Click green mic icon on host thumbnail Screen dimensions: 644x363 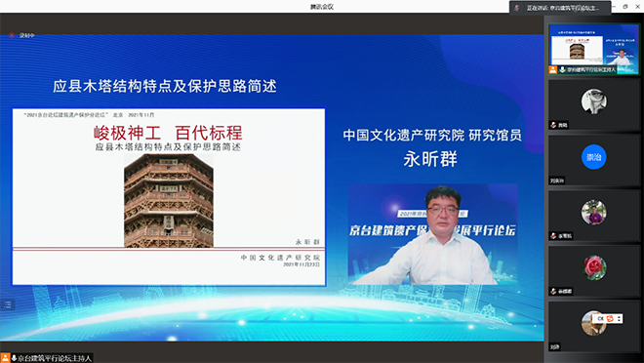(562, 70)
